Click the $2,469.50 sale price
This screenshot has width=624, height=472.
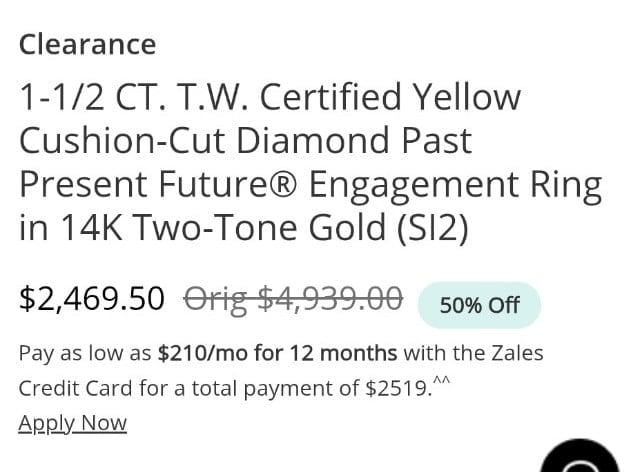click(x=92, y=298)
